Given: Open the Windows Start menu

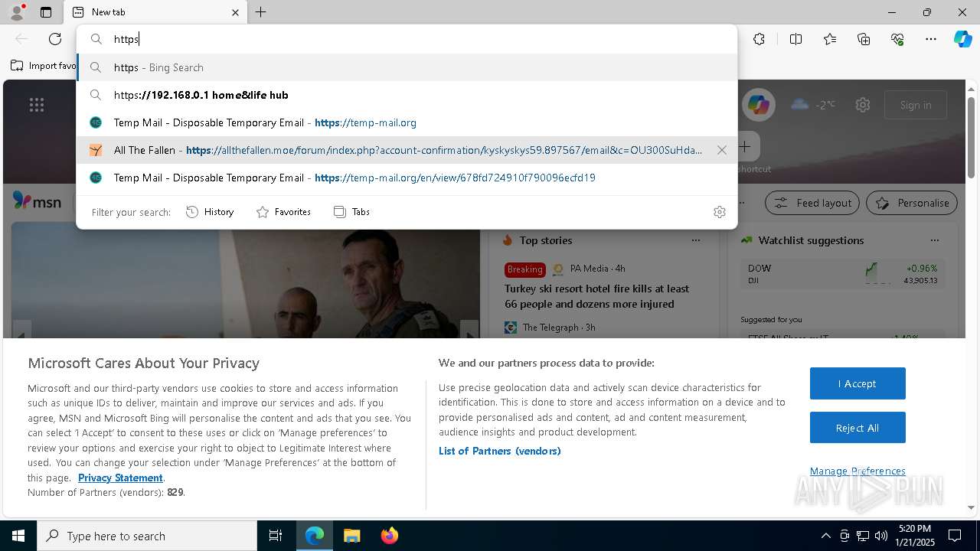Looking at the screenshot, I should point(18,536).
